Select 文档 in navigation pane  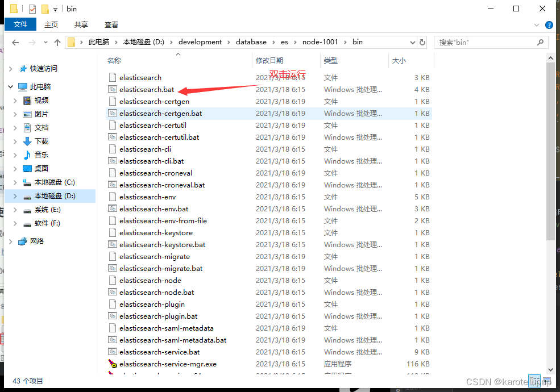tap(42, 128)
